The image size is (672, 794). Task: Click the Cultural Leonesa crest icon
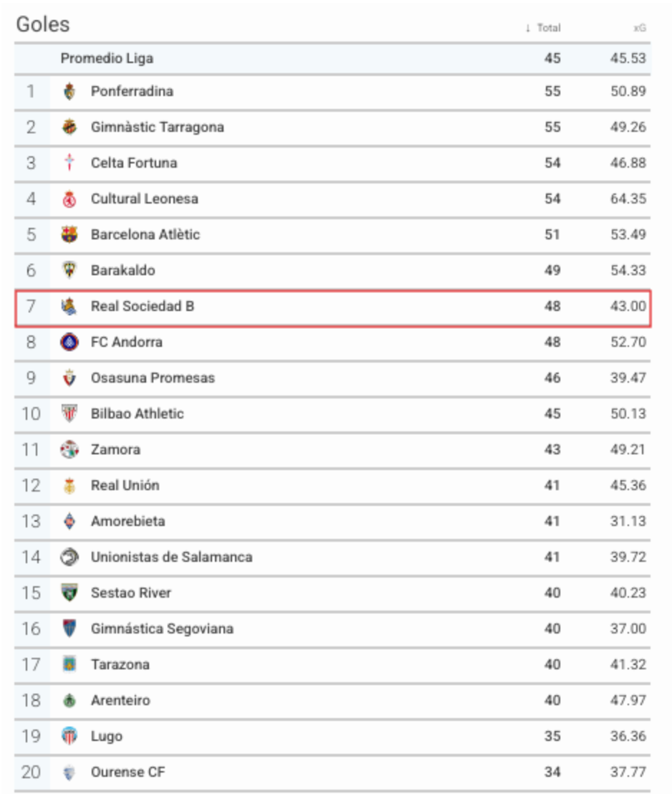[69, 199]
